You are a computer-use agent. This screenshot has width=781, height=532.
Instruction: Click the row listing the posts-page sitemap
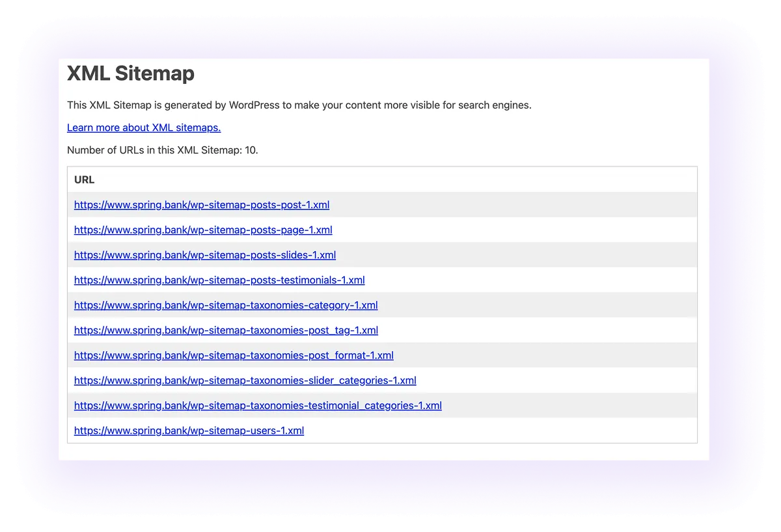(521, 230)
